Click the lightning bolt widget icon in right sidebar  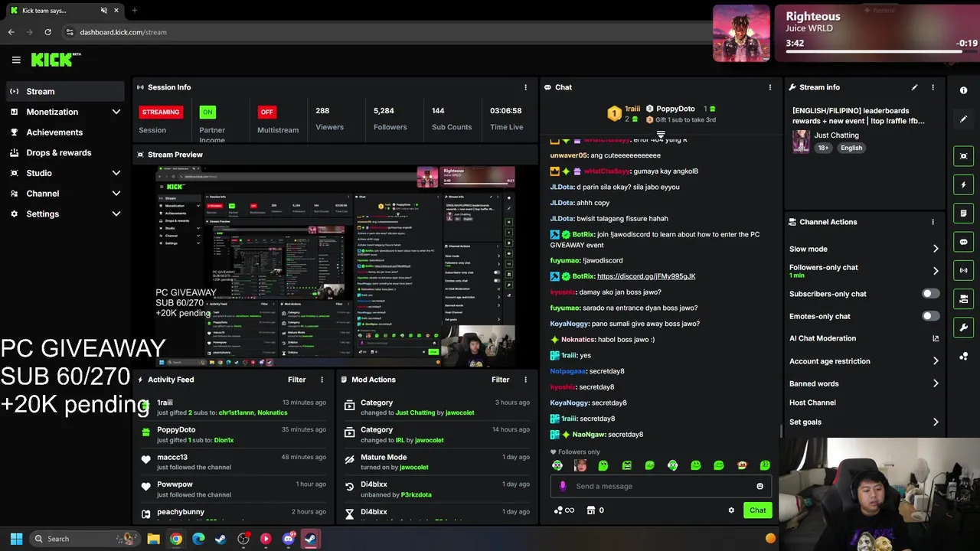click(x=963, y=184)
